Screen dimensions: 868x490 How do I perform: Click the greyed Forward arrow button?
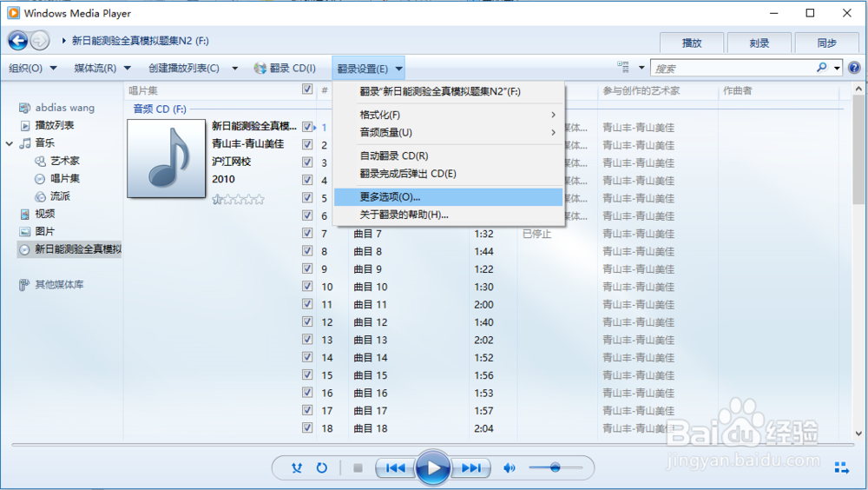click(x=39, y=41)
